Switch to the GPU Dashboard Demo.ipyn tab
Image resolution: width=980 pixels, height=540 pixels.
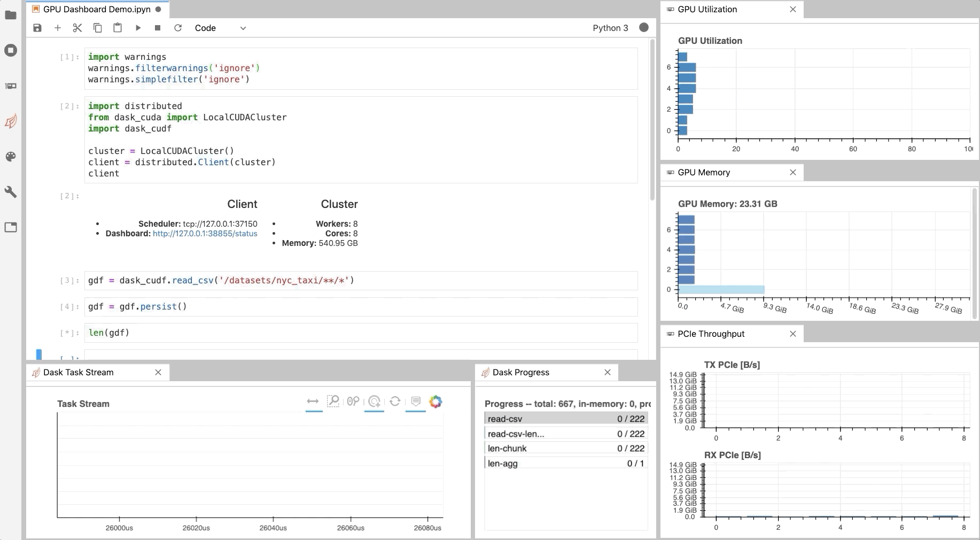[95, 9]
